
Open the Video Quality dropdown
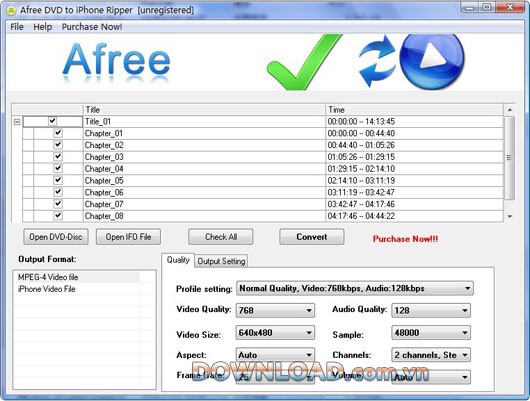pos(275,310)
